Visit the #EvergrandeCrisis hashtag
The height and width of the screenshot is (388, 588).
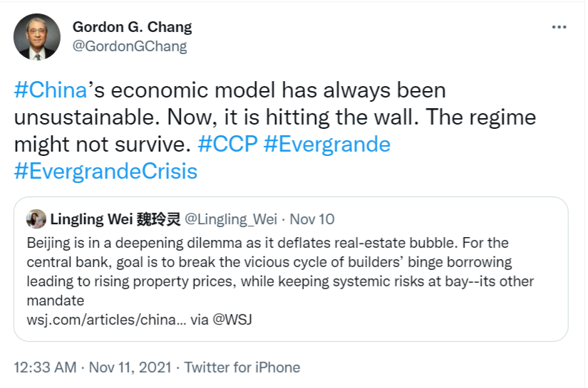(105, 171)
